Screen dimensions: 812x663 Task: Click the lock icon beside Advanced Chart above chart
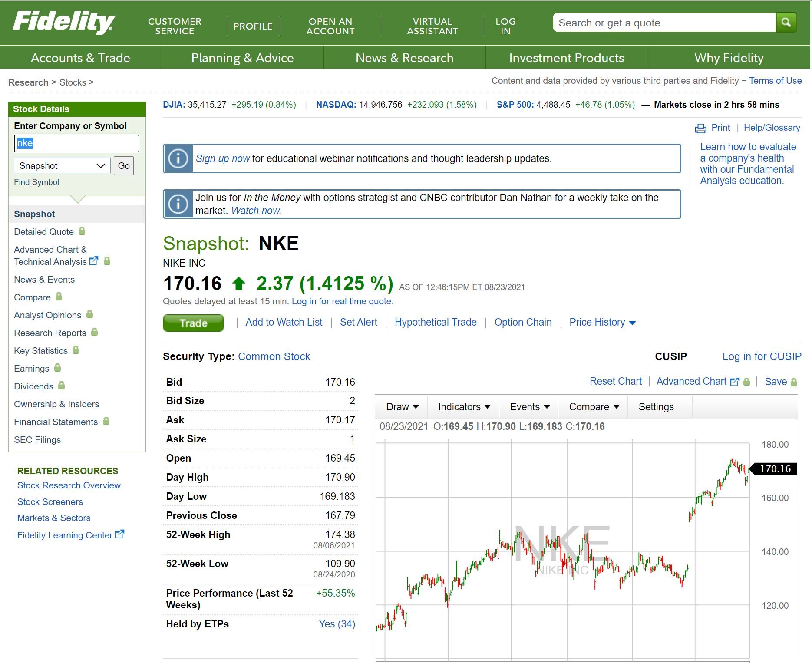pos(747,382)
